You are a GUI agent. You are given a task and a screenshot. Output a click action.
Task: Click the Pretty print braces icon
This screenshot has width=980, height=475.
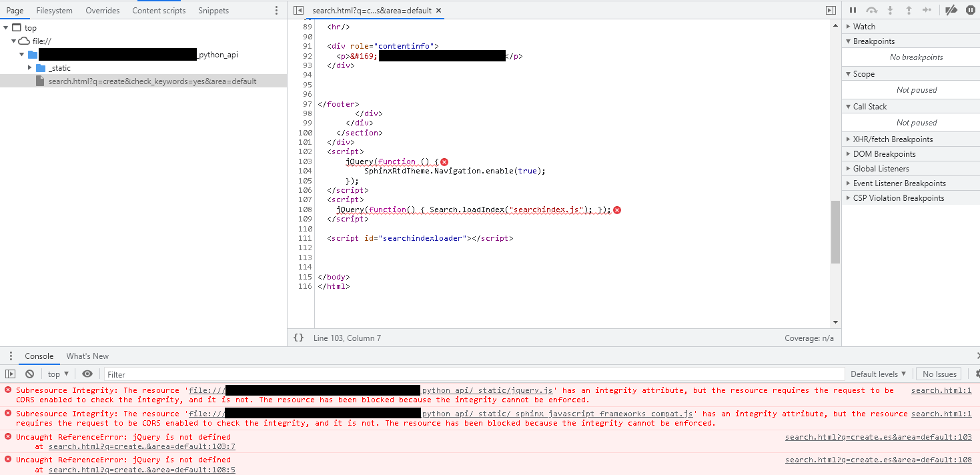(298, 338)
